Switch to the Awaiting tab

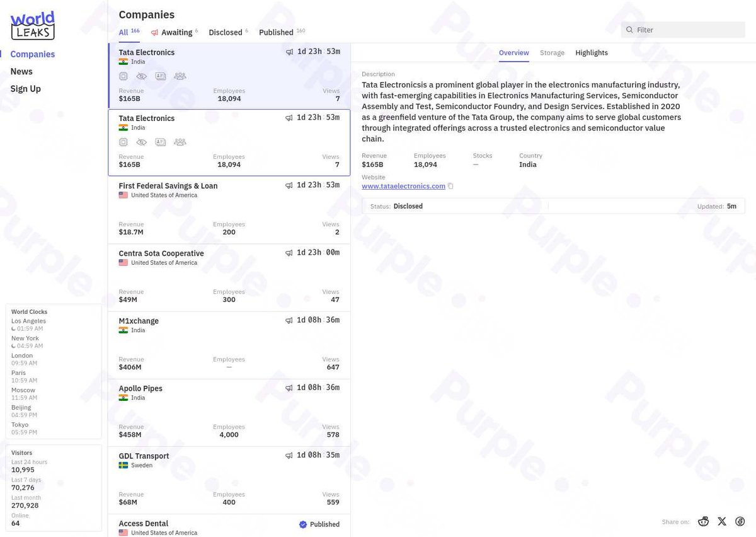(x=175, y=32)
